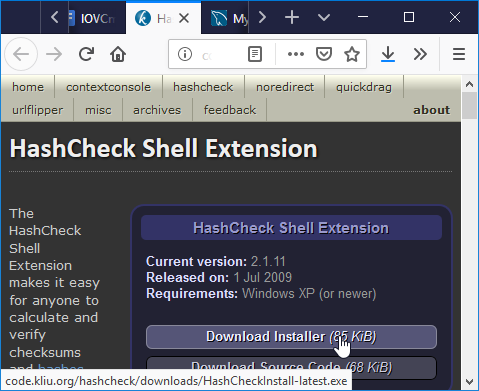This screenshot has height=391, width=479.
Task: Toggle reader view icon
Action: (x=255, y=54)
